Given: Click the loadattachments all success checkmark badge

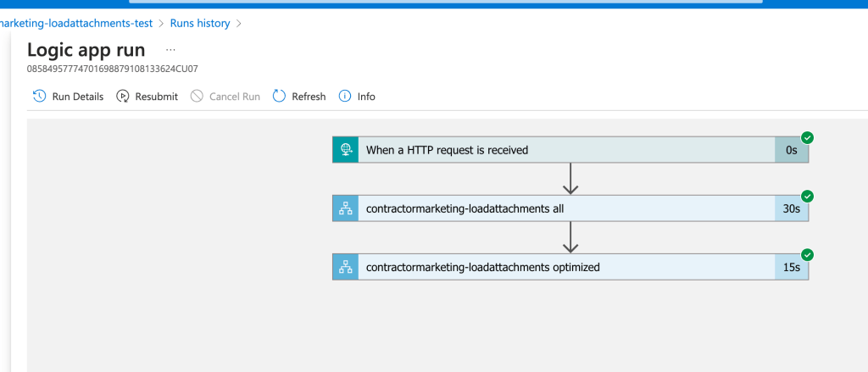Looking at the screenshot, I should pos(808,197).
